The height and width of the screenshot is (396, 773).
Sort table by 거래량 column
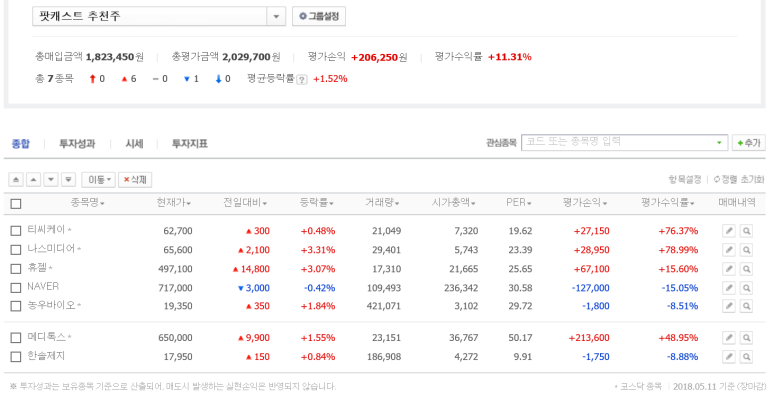[382, 203]
